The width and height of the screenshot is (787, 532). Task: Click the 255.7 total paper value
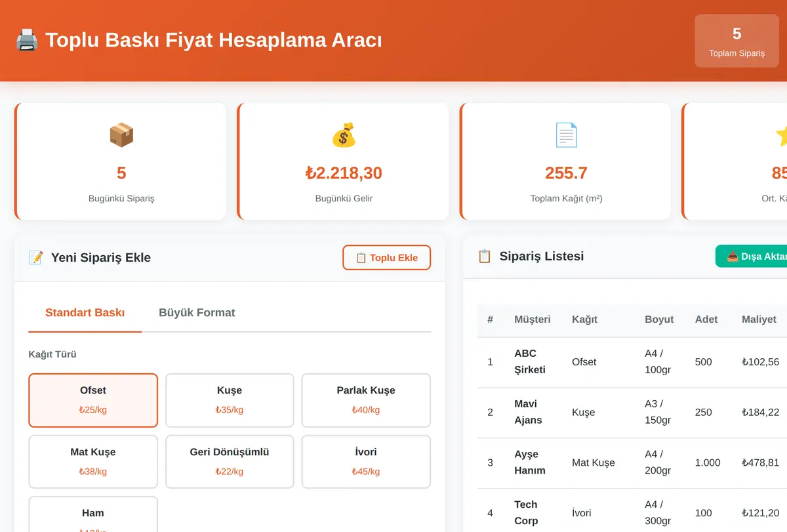click(567, 173)
